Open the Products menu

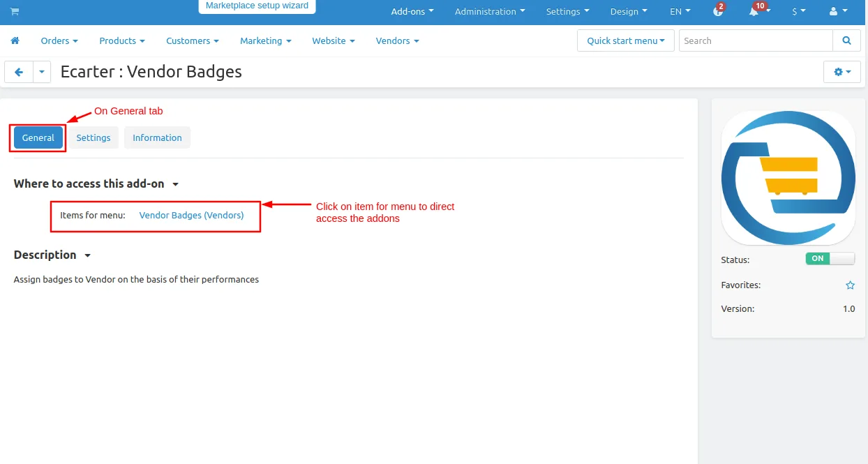click(122, 41)
